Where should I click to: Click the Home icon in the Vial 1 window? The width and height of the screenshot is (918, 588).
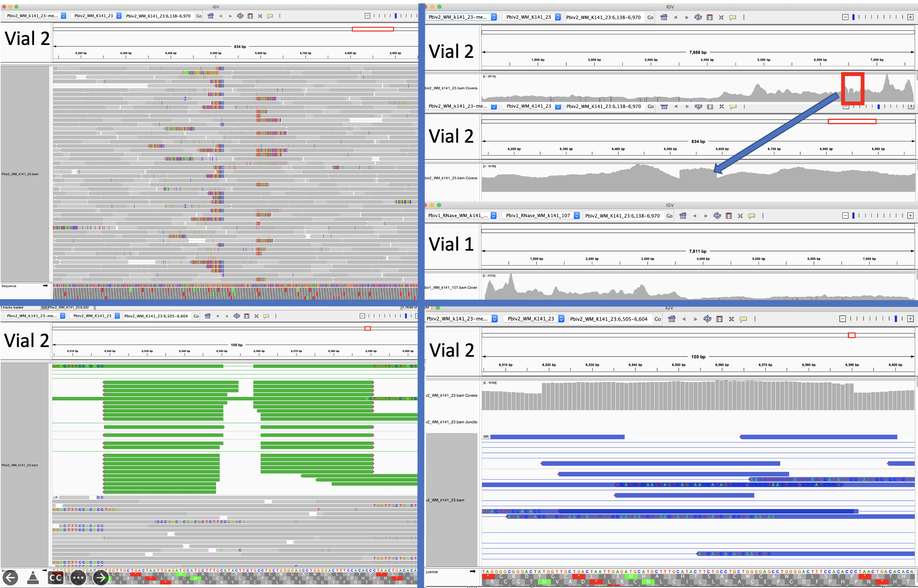683,216
